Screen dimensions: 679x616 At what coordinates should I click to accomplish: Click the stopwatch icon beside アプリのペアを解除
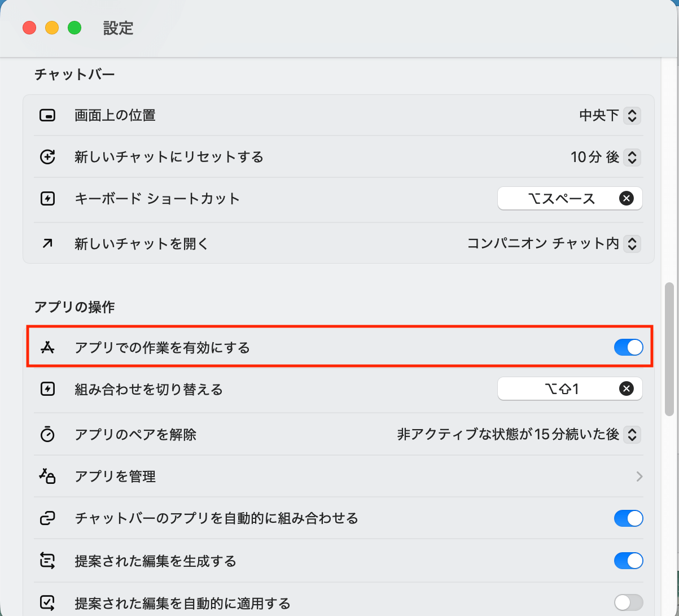(x=47, y=435)
